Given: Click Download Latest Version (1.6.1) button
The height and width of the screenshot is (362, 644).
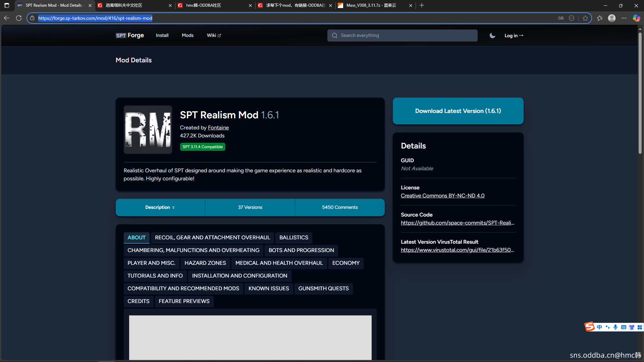Looking at the screenshot, I should (x=458, y=111).
